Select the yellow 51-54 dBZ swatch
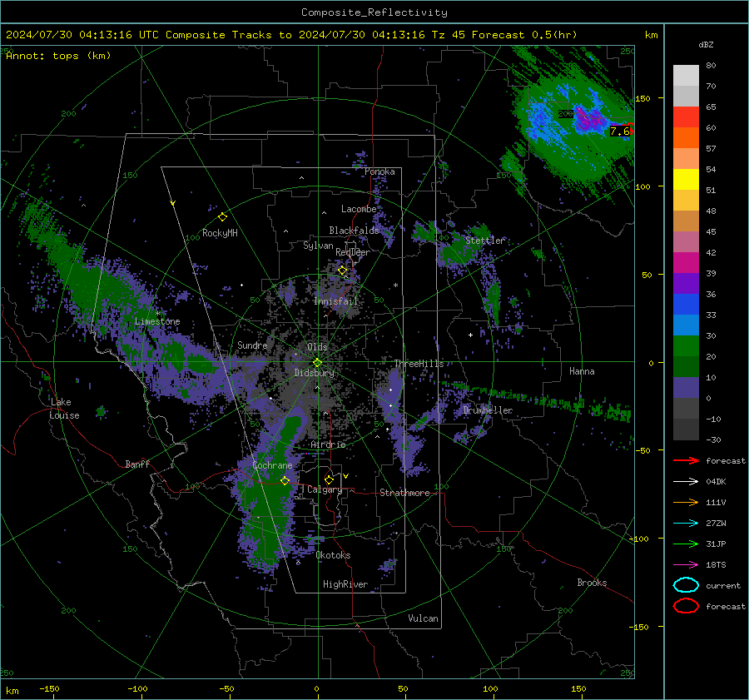Image resolution: width=749 pixels, height=700 pixels. 686,179
